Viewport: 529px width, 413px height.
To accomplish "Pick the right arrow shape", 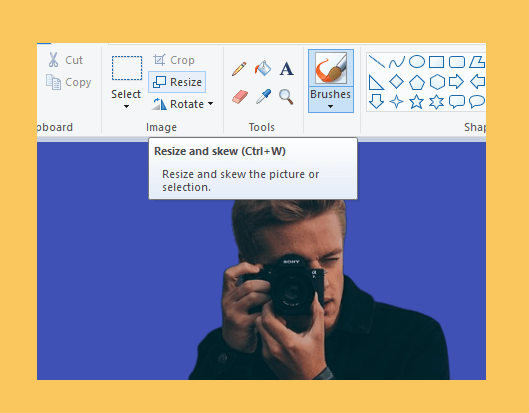I will [456, 82].
